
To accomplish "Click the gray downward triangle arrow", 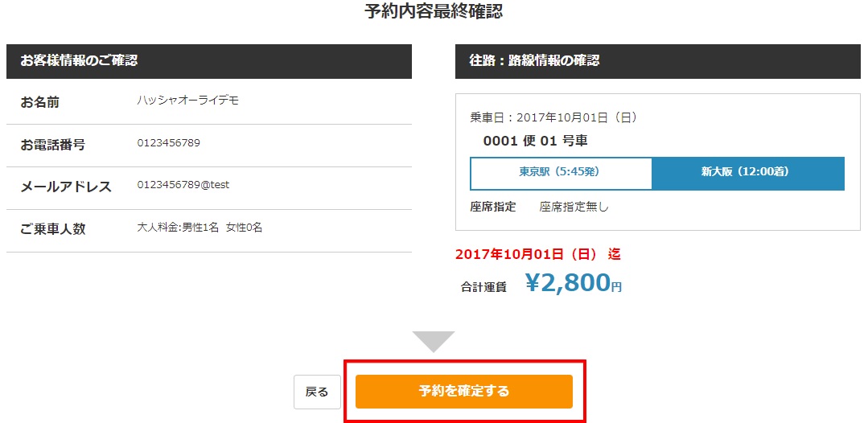I will tap(434, 341).
